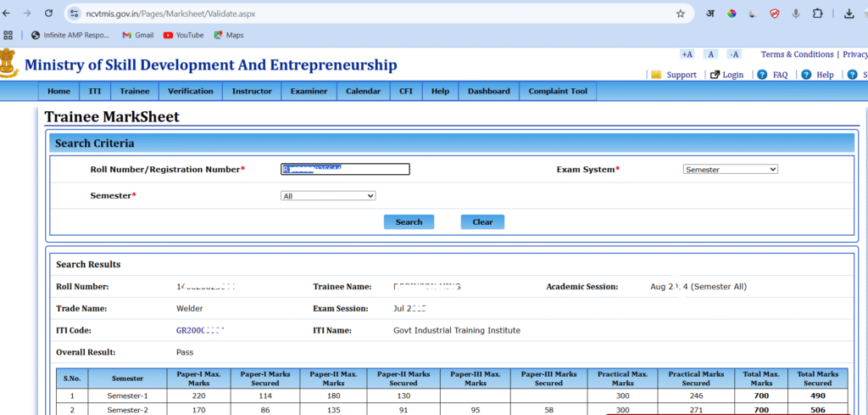This screenshot has width=868, height=415.
Task: Click Semester-2 total marks secured '506'
Action: coord(818,411)
